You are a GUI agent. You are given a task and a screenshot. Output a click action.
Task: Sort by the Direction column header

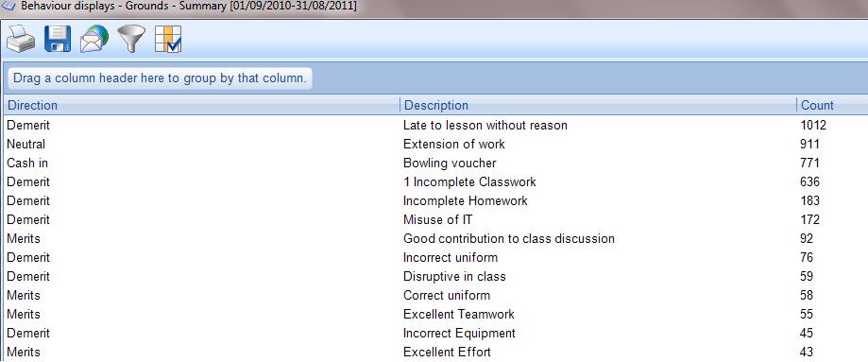pyautogui.click(x=201, y=105)
